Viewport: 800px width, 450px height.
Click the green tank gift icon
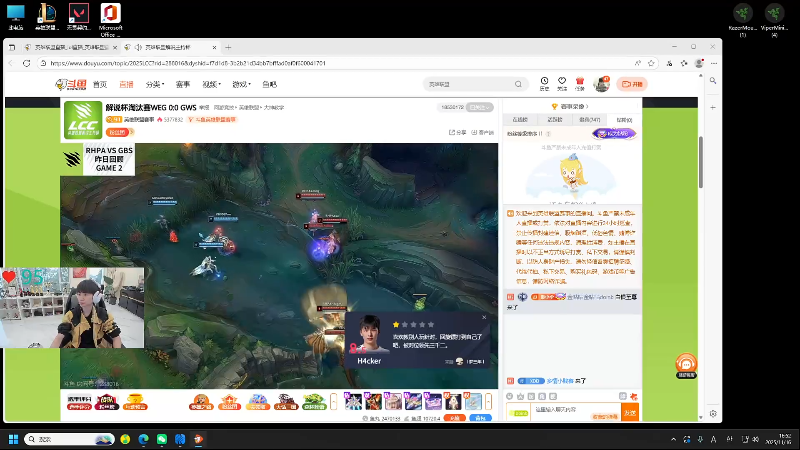coord(314,402)
